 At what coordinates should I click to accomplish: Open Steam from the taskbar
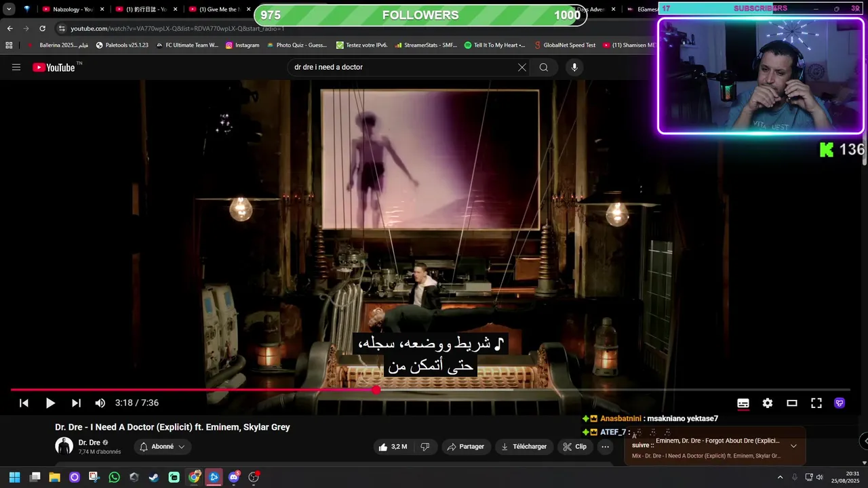coord(154,477)
